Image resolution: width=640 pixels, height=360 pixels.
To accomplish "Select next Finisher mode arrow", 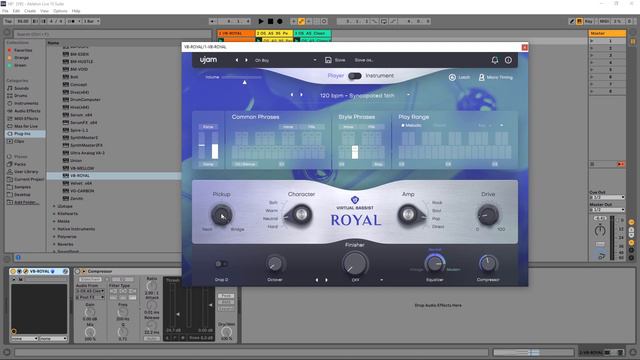I will coord(326,280).
